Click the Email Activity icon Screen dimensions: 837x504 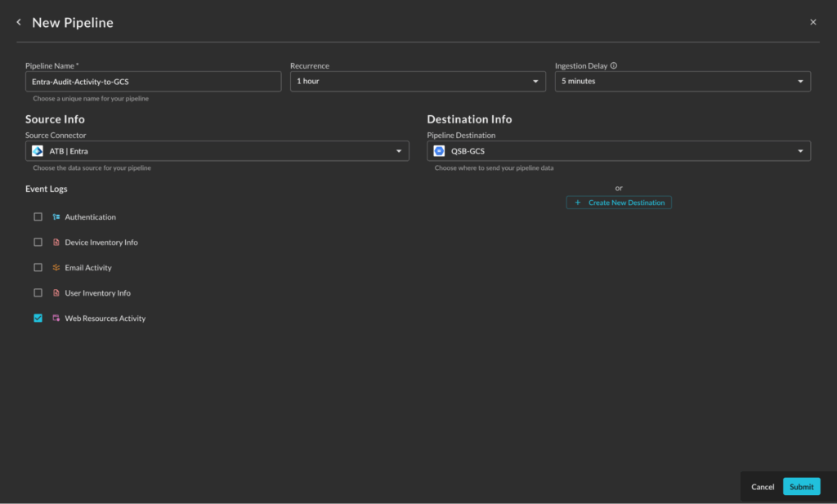point(56,268)
